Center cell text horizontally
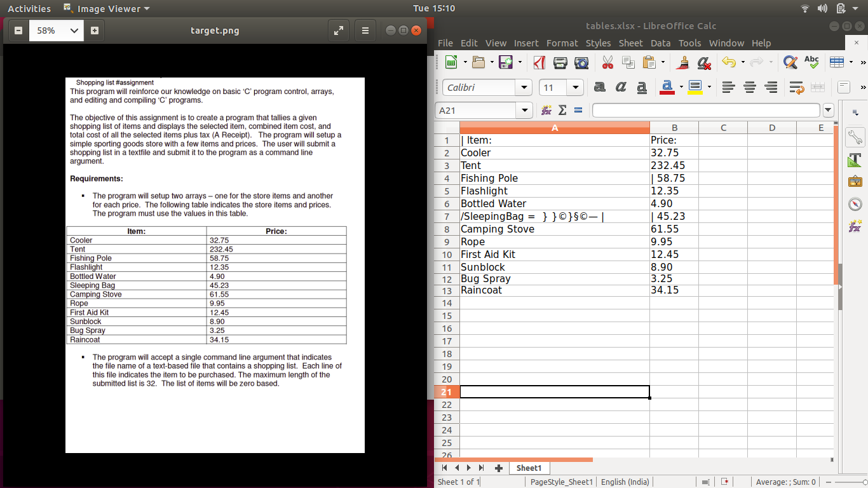The width and height of the screenshot is (868, 488). [x=750, y=88]
